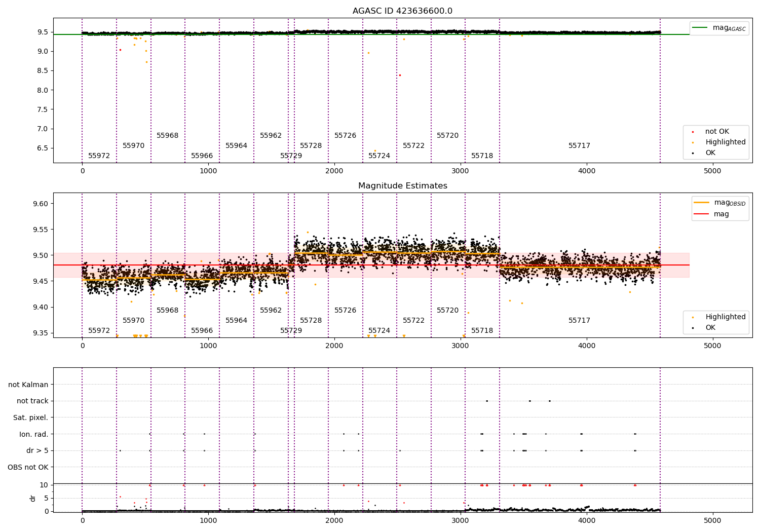Click the title 'AGASC ID 423636600.0'

point(402,11)
